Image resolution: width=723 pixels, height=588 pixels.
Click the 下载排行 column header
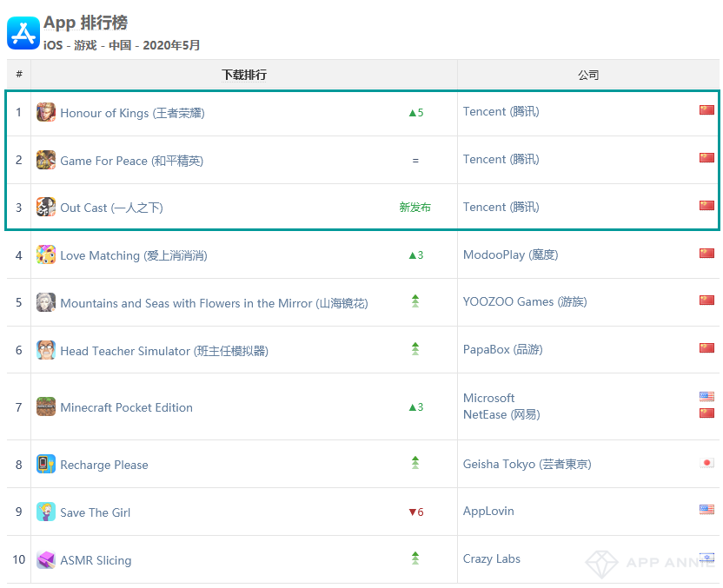(x=244, y=75)
